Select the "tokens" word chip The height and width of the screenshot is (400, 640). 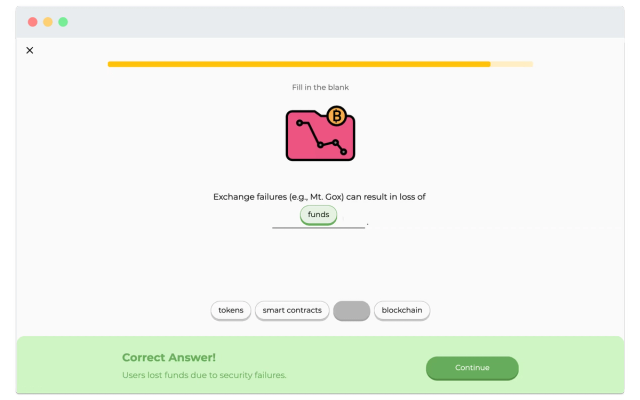coord(231,311)
